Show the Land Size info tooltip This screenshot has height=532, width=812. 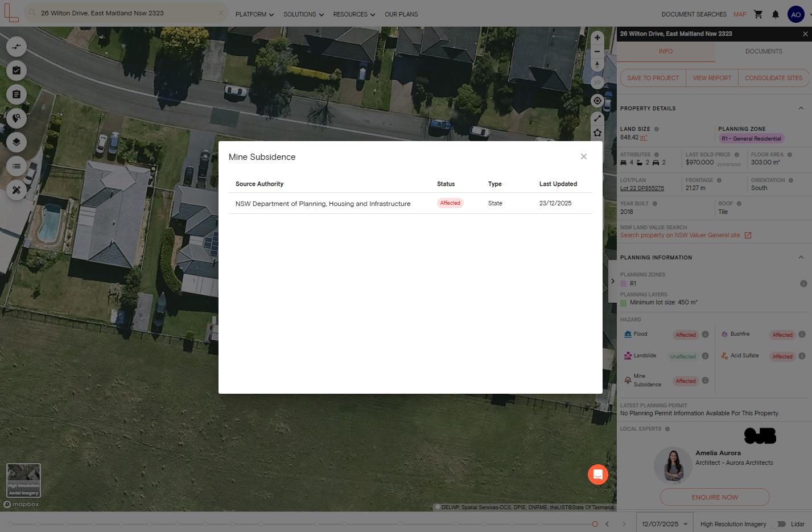coord(656,129)
